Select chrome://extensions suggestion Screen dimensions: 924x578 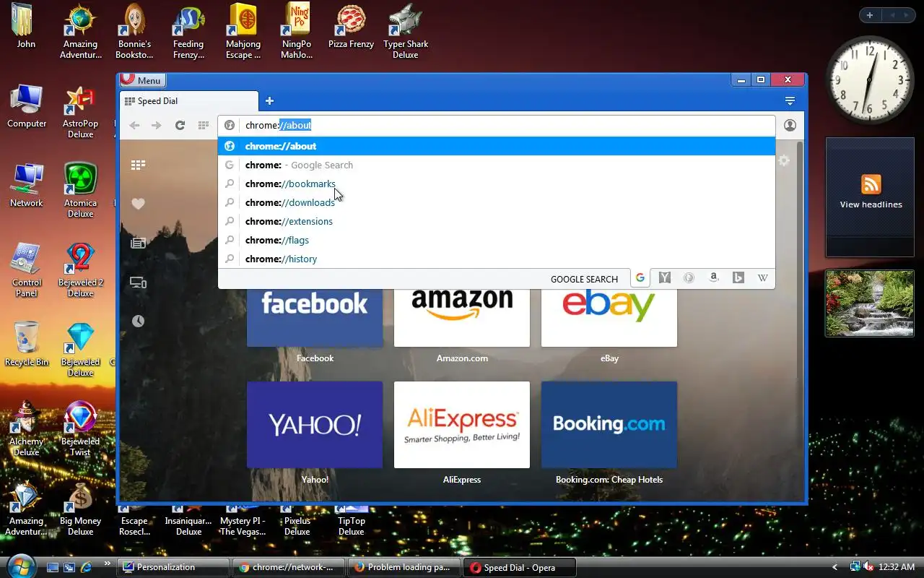click(497, 221)
